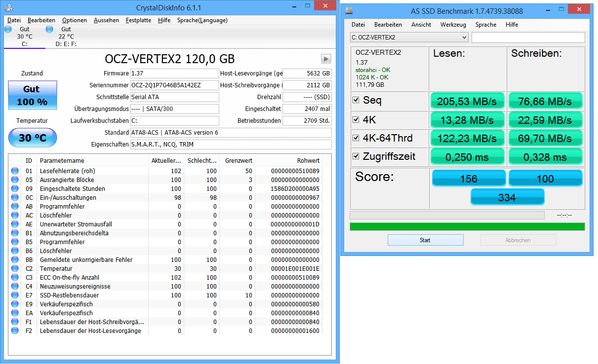598x364 pixels.
Task: Click the read score 156 button
Action: (x=469, y=179)
